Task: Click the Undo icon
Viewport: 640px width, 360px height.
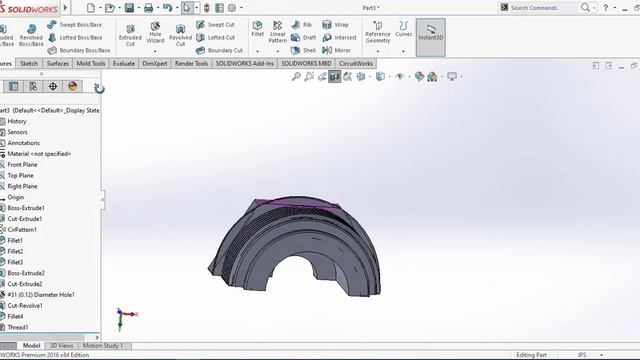Action: (x=167, y=8)
